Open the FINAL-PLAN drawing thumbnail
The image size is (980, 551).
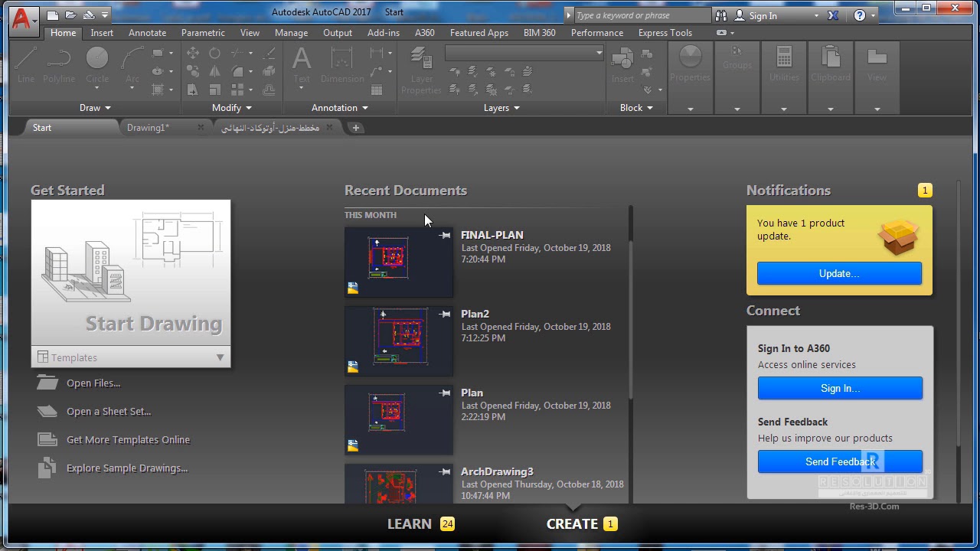[x=399, y=262]
